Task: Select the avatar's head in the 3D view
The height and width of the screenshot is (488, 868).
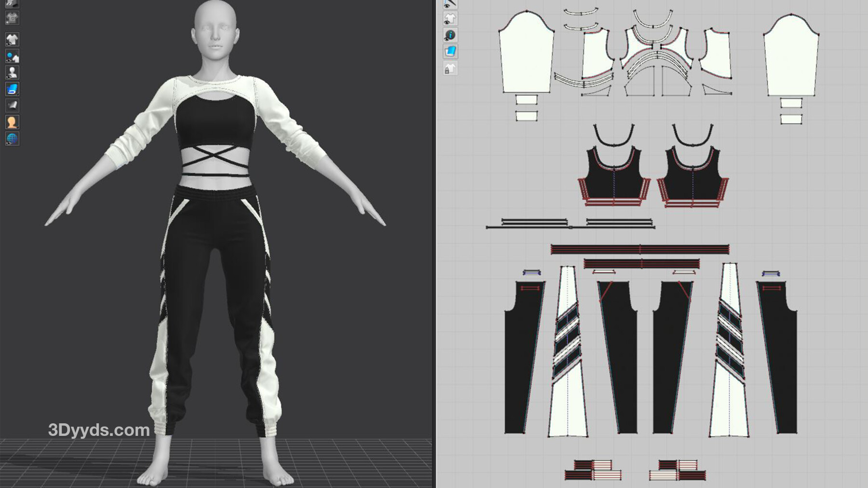Action: 216,27
